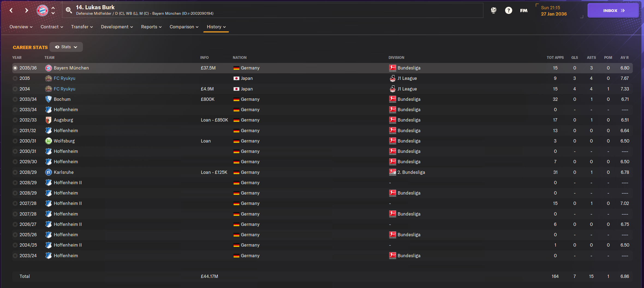Select radio button for 2023/24 Hoffenheim row
This screenshot has width=644, height=288.
[x=15, y=256]
